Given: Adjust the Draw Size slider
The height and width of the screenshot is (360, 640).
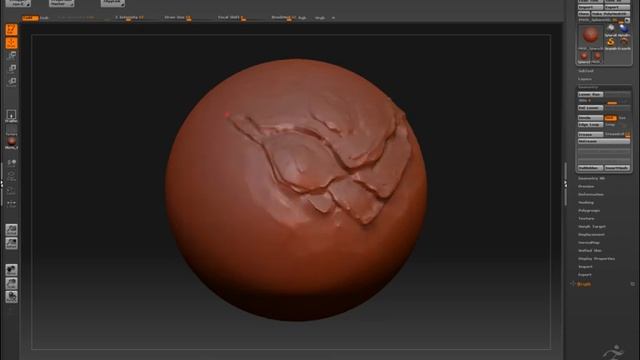Looking at the screenshot, I should (x=178, y=18).
